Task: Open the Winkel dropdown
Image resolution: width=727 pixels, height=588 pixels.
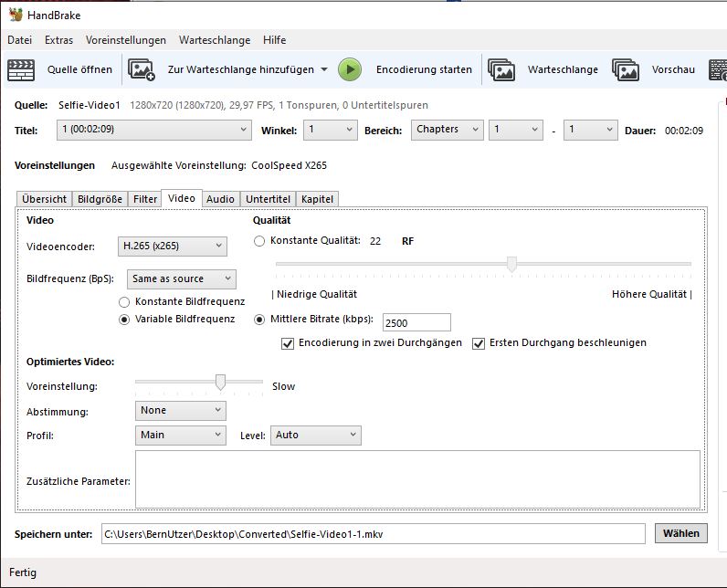Action: coord(331,130)
